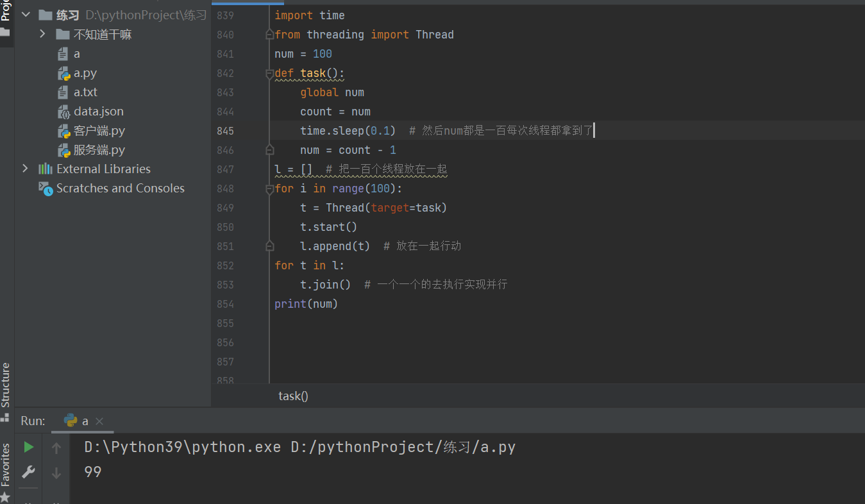Viewport: 865px width, 504px height.
Task: Open the 客户端.py Python file icon
Action: coord(63,131)
